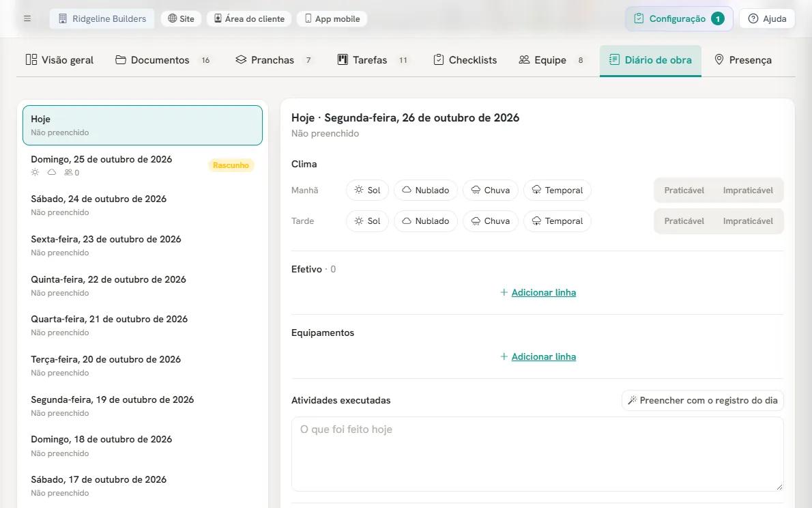The height and width of the screenshot is (508, 812).
Task: Choose Temporal for the Manhã weather
Action: coord(557,190)
